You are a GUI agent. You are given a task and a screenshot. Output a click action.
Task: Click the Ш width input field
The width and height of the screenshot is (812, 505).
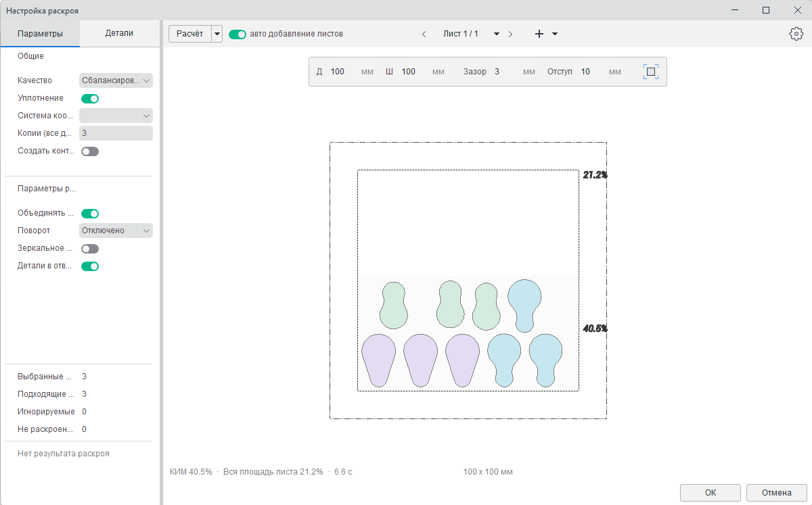click(414, 72)
